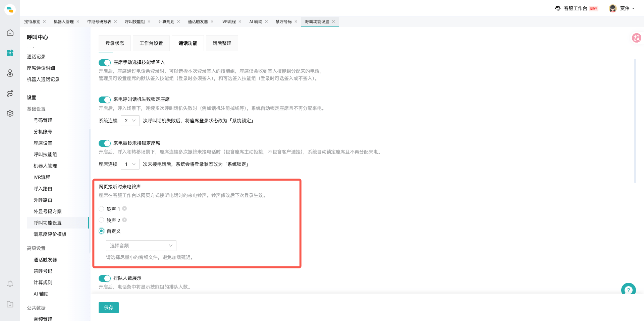
Task: Close the IVR流程 tab
Action: click(x=240, y=21)
